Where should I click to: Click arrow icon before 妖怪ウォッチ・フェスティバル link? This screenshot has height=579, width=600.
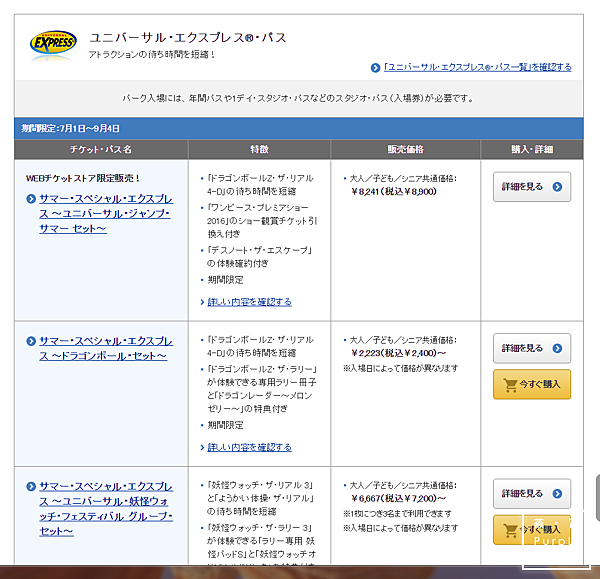point(31,486)
